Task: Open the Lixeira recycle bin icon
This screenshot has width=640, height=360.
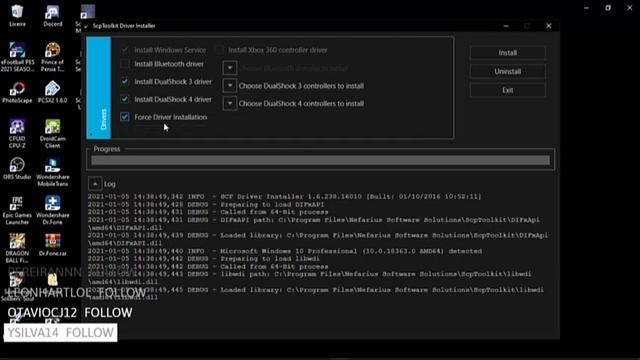Action: (17, 16)
